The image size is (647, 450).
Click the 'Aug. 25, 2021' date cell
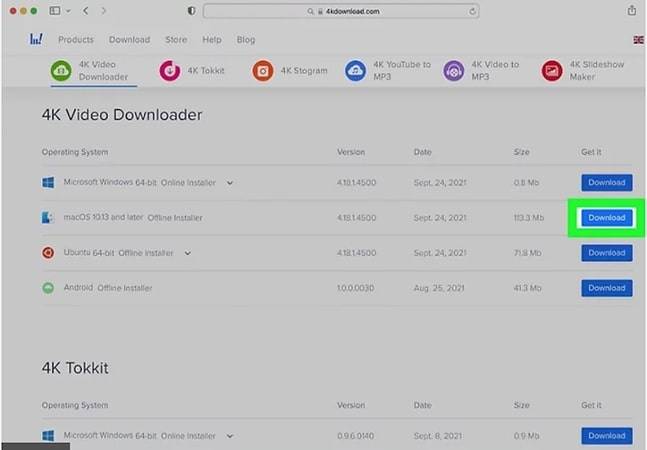pyautogui.click(x=439, y=288)
